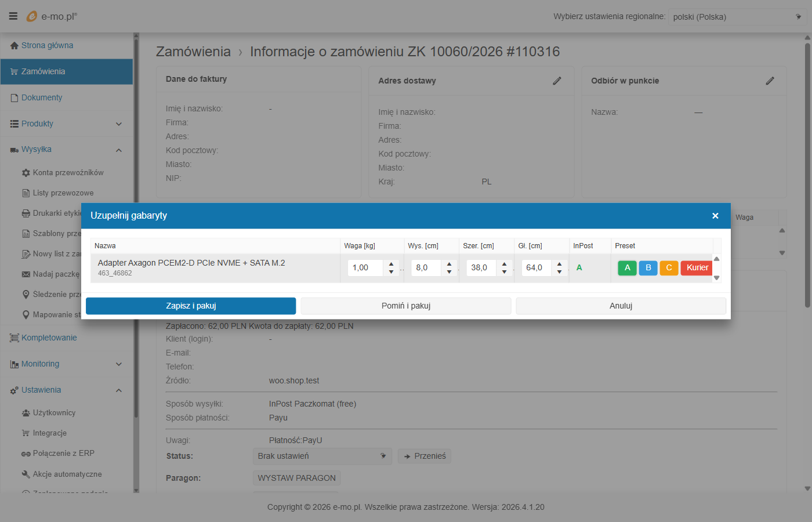Image resolution: width=812 pixels, height=522 pixels.
Task: Choose the red Kurier preset
Action: pyautogui.click(x=697, y=268)
